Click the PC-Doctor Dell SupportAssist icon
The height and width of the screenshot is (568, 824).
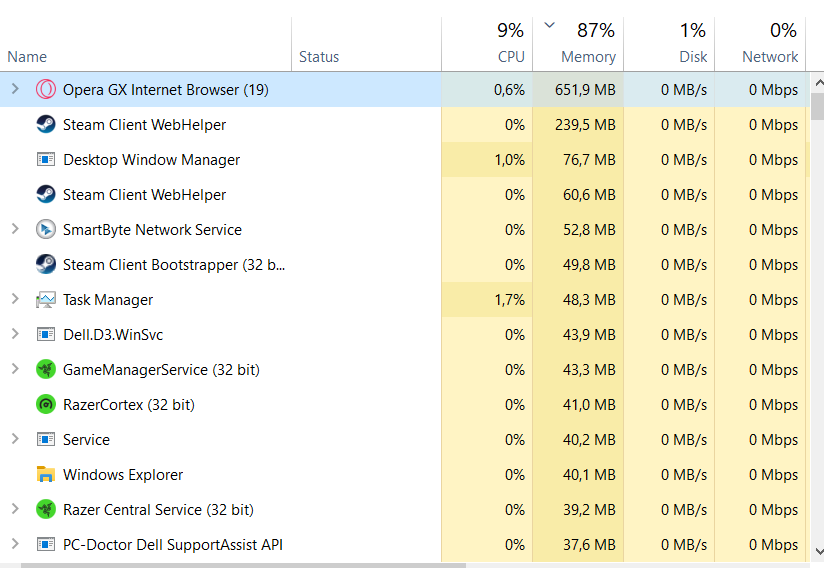46,544
